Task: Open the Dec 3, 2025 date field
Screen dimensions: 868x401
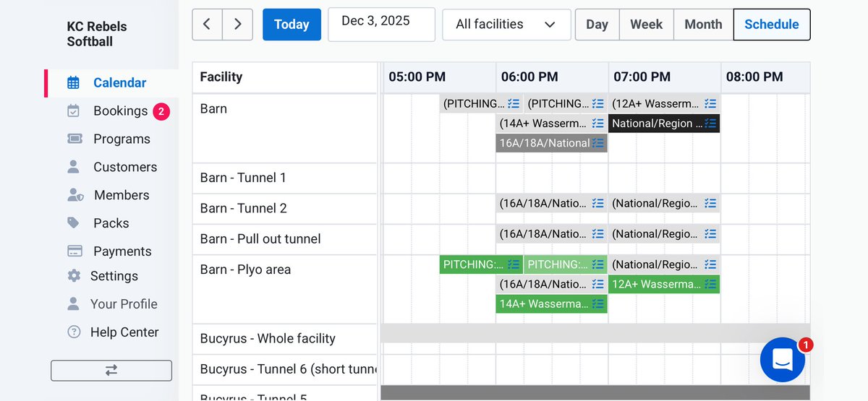Action: pos(381,25)
